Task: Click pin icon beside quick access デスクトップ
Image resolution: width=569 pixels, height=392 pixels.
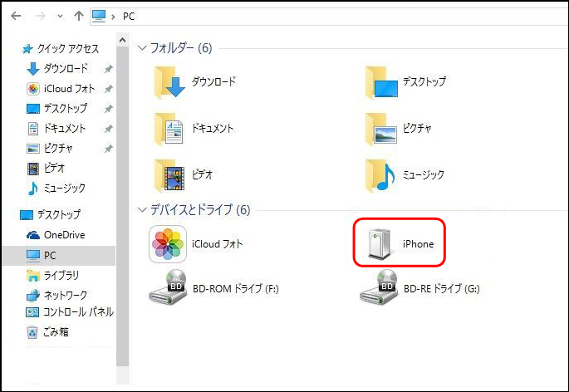Action: (108, 109)
